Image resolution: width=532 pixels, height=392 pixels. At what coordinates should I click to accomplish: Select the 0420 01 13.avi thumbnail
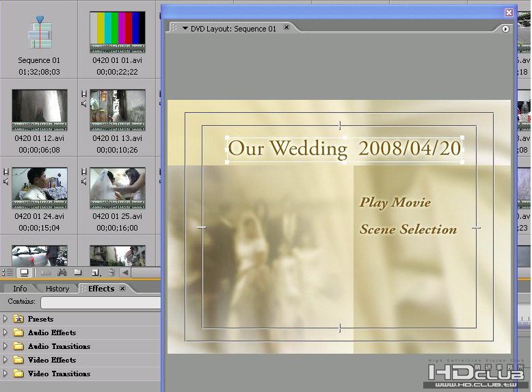(118, 110)
